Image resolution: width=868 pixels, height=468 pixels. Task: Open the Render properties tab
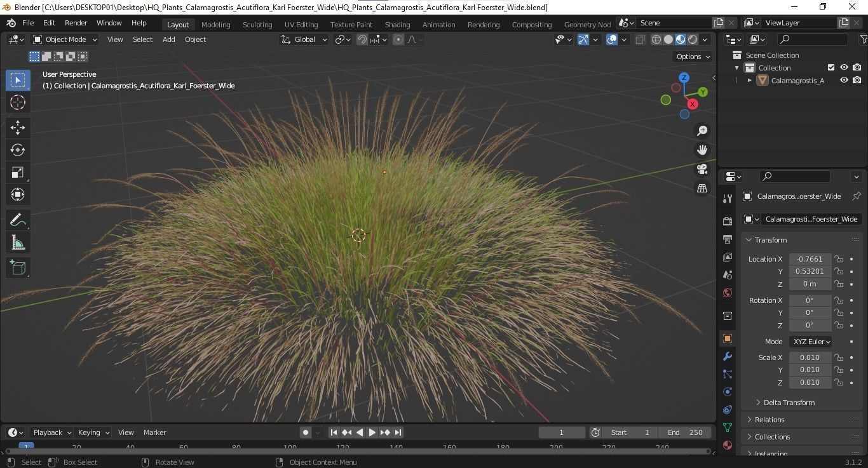click(728, 222)
